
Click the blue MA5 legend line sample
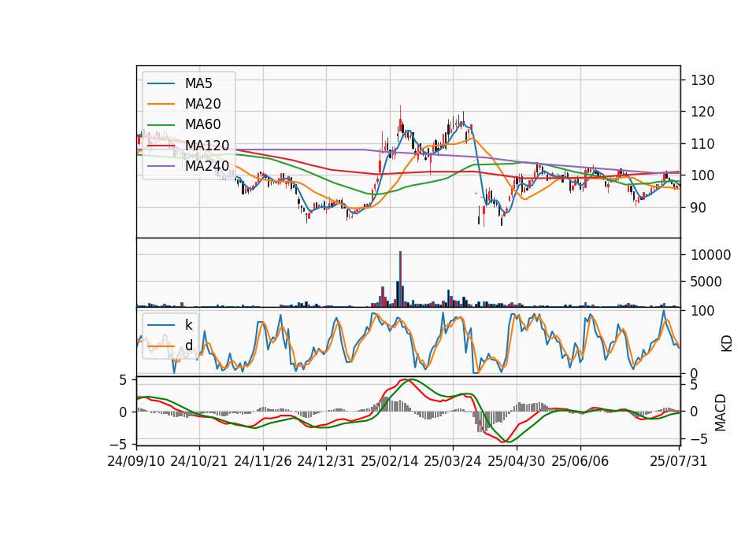coord(161,84)
